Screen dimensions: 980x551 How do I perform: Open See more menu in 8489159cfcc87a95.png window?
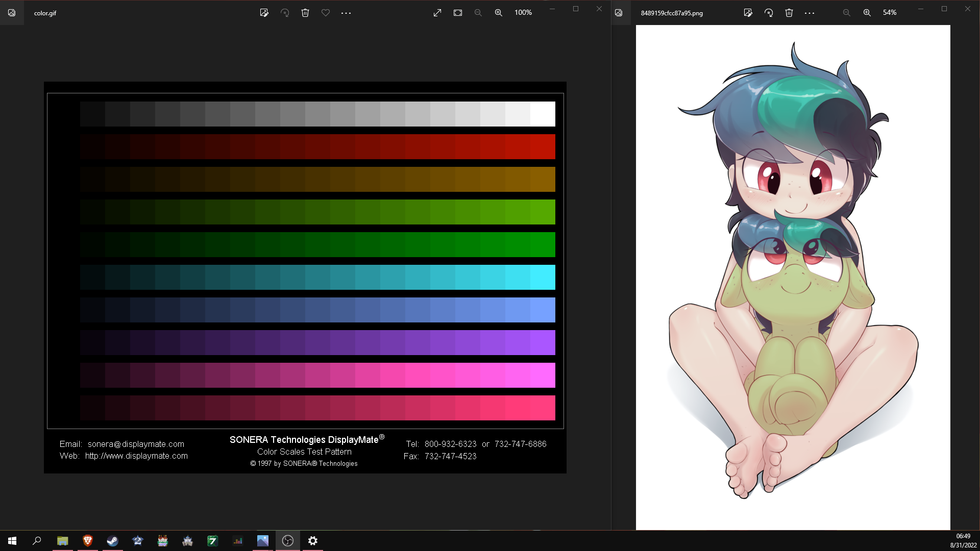tap(810, 13)
